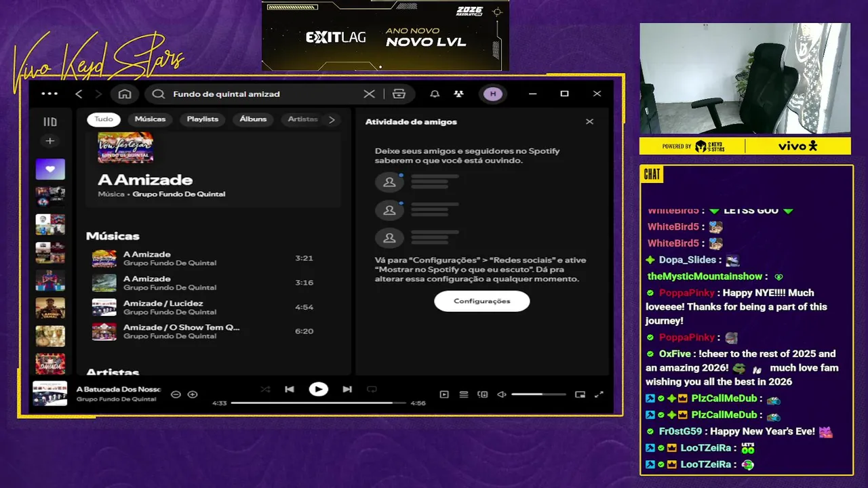The height and width of the screenshot is (488, 868).
Task: Connect to a device
Action: [483, 394]
